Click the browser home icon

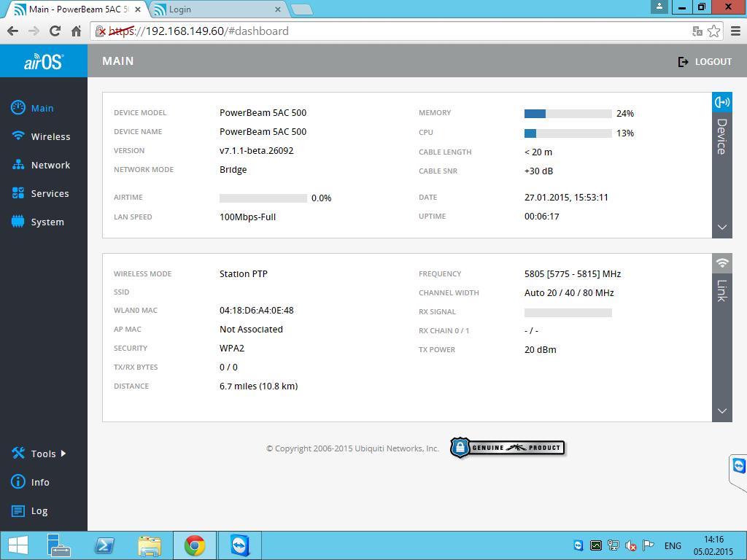(x=76, y=31)
